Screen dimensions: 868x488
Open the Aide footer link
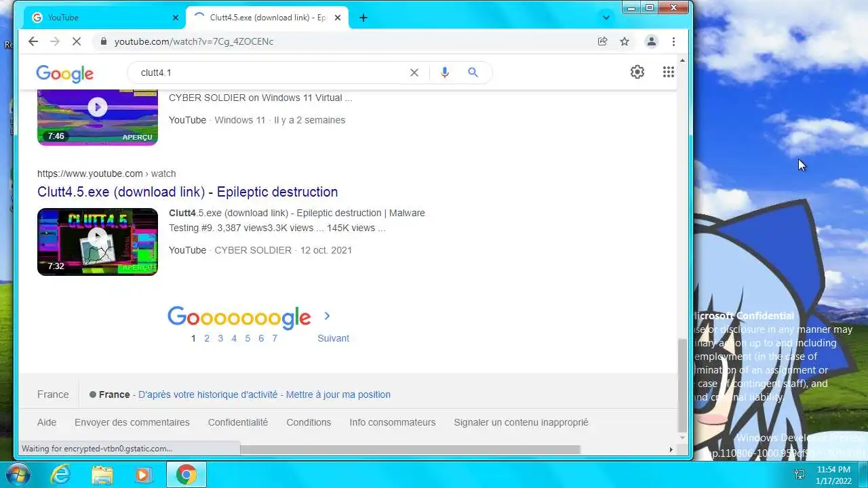(x=47, y=422)
